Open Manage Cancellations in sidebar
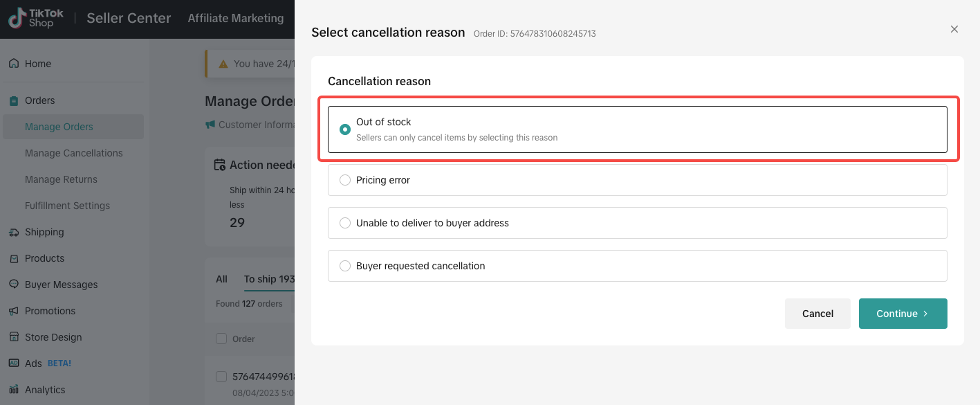The width and height of the screenshot is (980, 405). tap(74, 153)
